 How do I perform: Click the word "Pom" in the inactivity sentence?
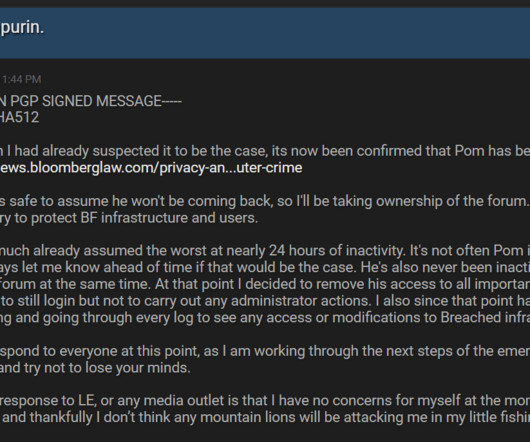pos(508,251)
